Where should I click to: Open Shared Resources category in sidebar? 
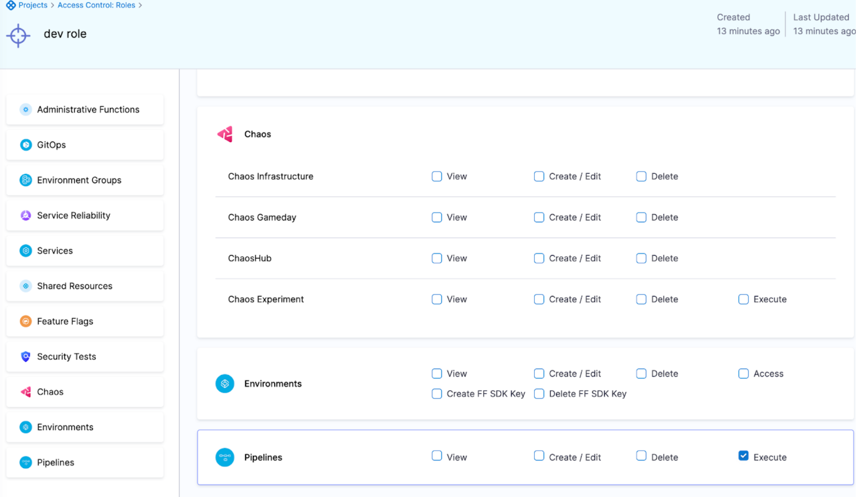pyautogui.click(x=74, y=286)
